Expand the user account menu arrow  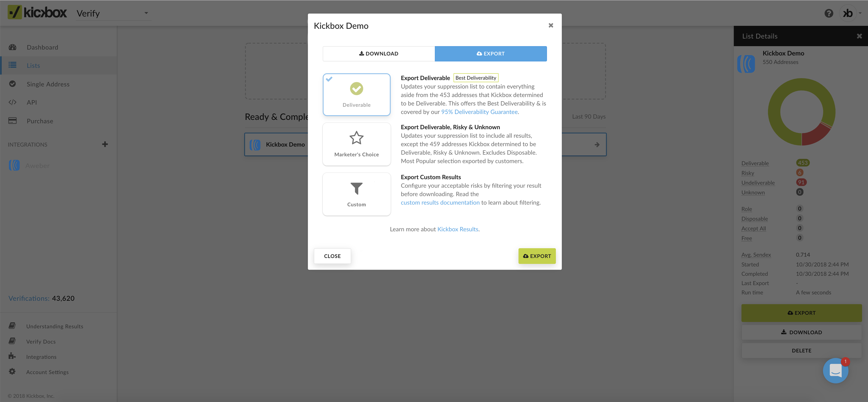pyautogui.click(x=860, y=13)
